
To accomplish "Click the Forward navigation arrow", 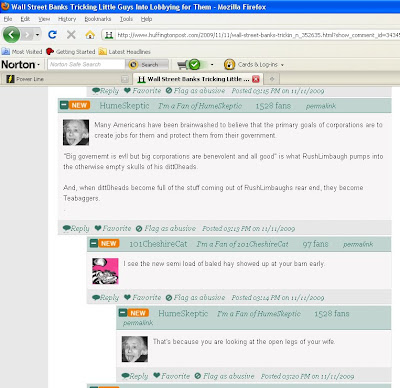I will [x=27, y=35].
